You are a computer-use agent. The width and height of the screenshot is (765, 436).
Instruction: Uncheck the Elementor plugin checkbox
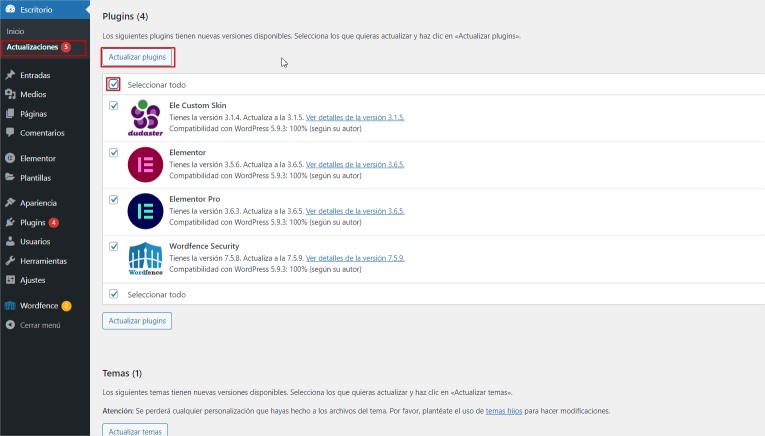tap(114, 153)
